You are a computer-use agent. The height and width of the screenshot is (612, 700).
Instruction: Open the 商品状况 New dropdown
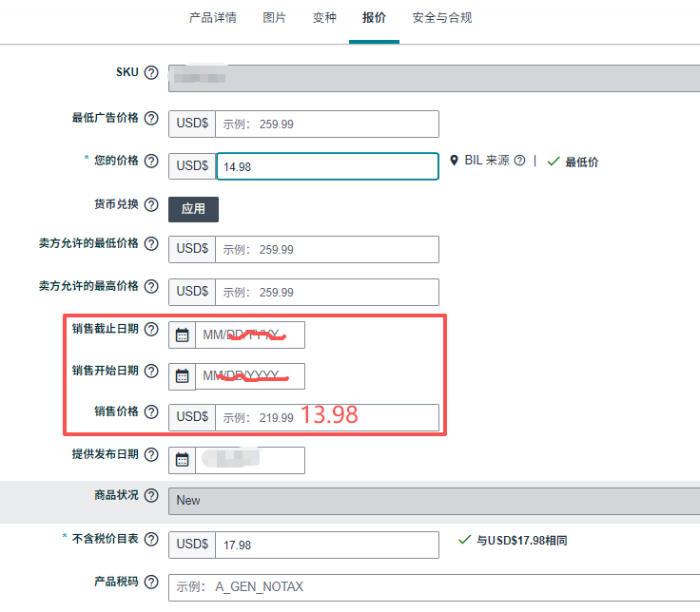click(434, 501)
